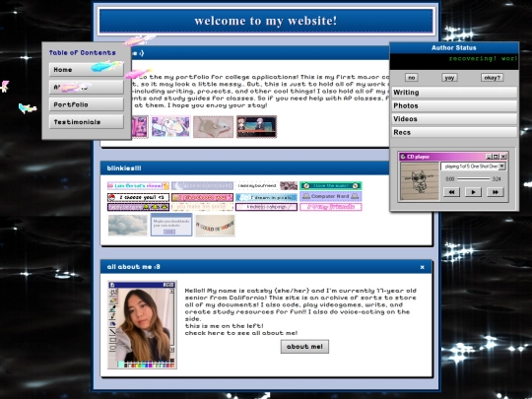The width and height of the screenshot is (532, 399).
Task: Click the 'I dream in pixels' blinkie
Action: (266, 197)
